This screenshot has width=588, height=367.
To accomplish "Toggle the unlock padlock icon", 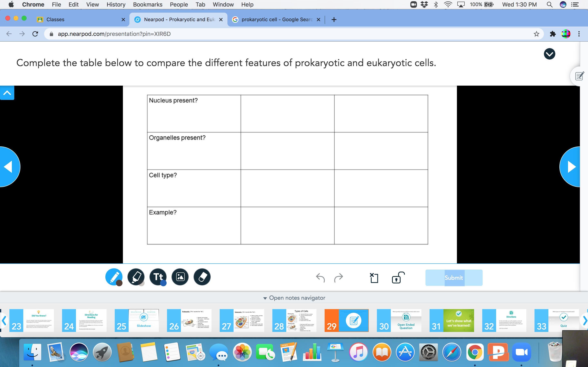I will pos(398,277).
